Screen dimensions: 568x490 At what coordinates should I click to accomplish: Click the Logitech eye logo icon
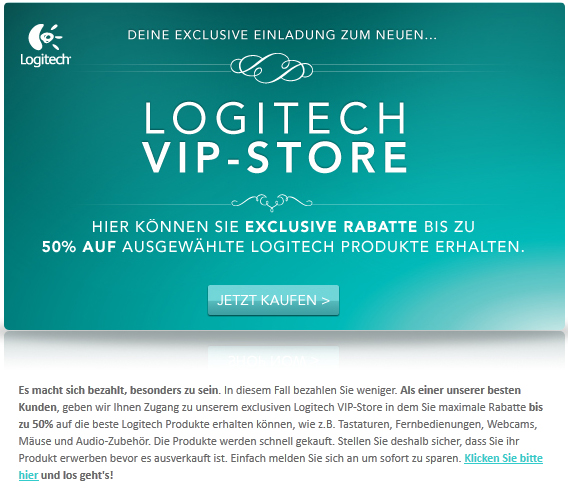45,37
